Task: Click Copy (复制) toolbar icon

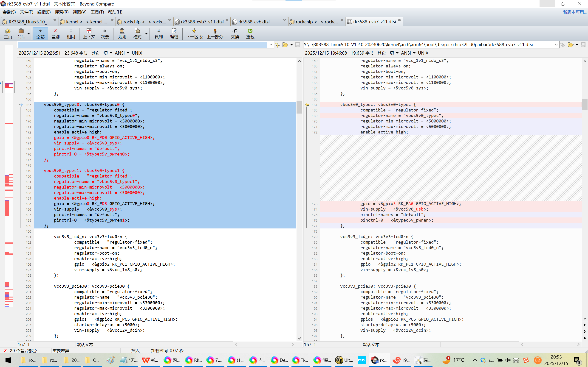Action: (x=158, y=33)
